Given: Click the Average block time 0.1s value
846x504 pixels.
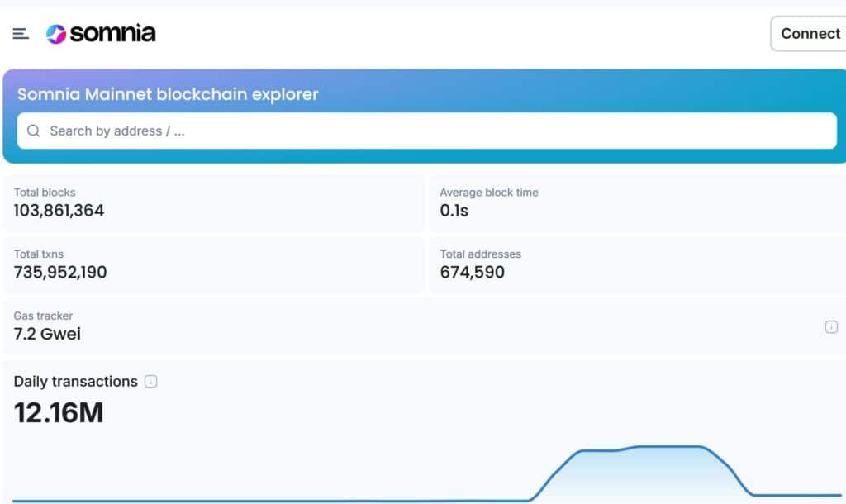Looking at the screenshot, I should 454,210.
